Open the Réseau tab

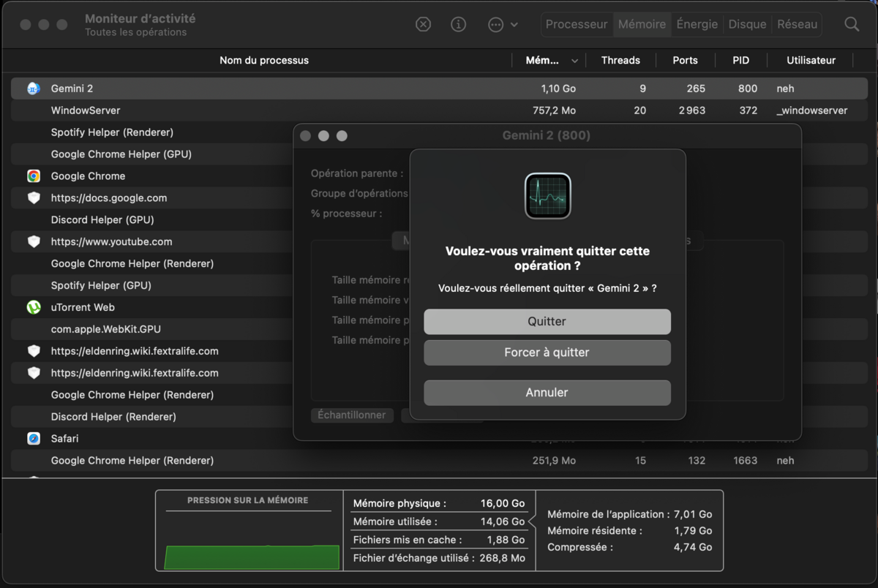[x=797, y=24]
